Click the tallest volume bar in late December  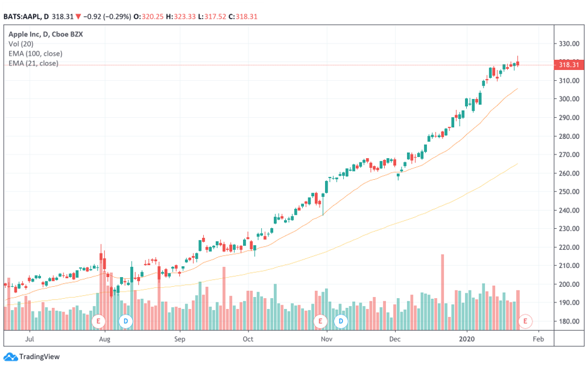pos(443,292)
